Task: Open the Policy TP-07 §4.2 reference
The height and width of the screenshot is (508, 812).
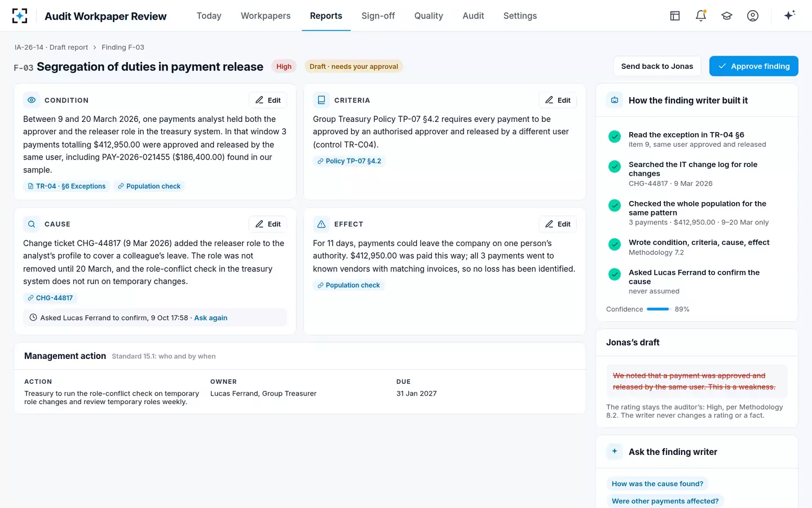Action: [349, 161]
